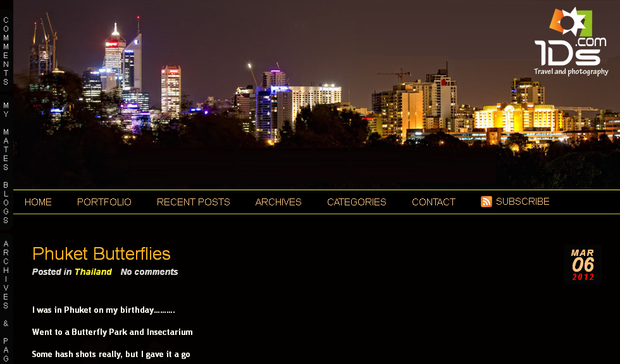Open the HOME menu item
620x364 pixels.
38,202
